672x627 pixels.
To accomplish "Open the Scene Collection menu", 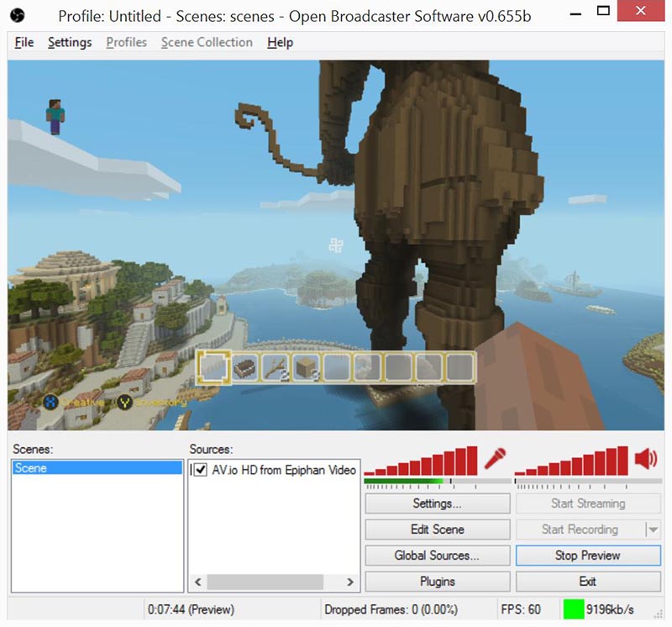I will 207,43.
